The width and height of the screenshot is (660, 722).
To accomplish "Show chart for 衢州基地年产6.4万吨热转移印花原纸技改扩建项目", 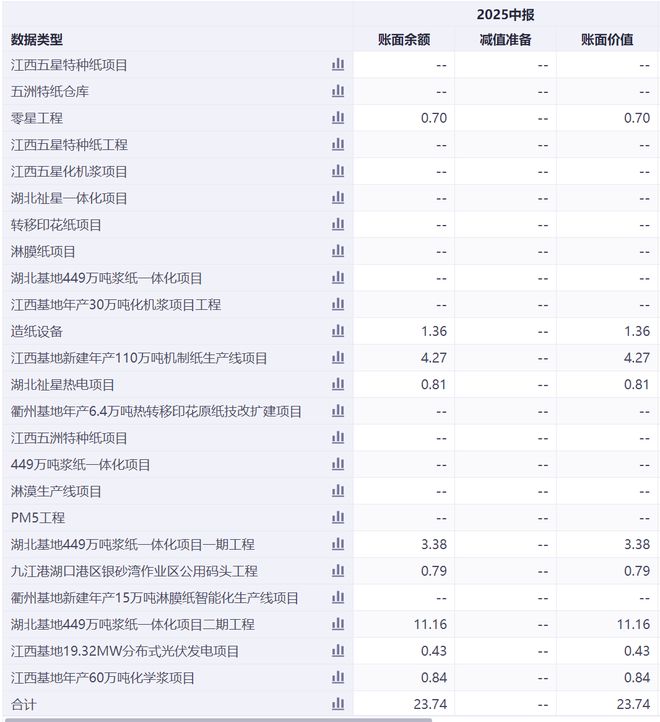I will (x=338, y=411).
